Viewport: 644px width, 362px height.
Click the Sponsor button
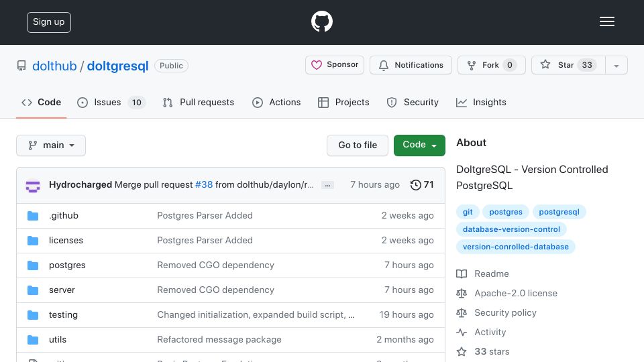coord(335,65)
